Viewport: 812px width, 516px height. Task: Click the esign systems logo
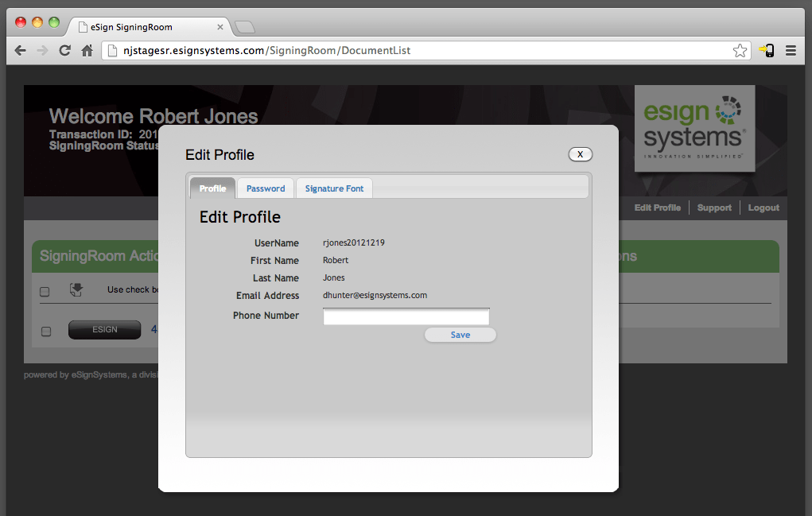coord(694,128)
